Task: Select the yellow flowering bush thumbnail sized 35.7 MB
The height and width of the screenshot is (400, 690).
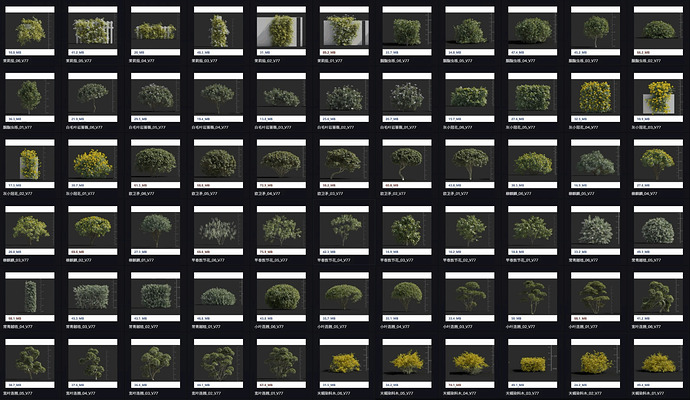Action: point(93,164)
